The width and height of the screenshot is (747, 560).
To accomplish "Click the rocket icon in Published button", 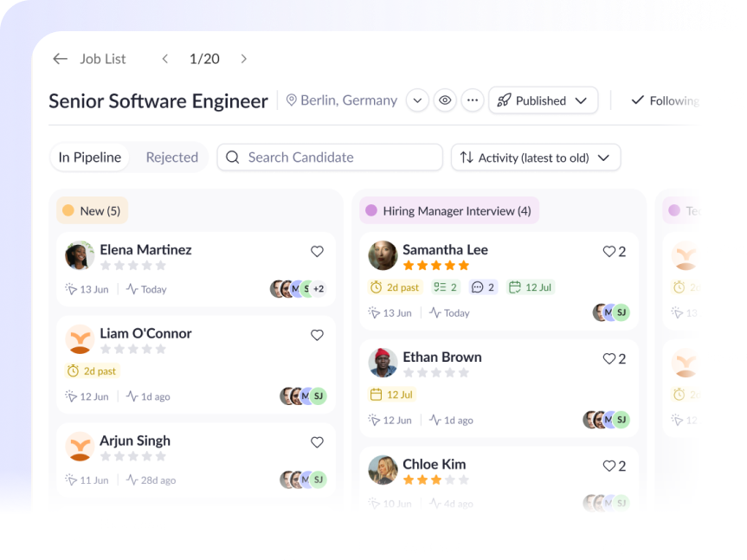I will click(504, 100).
